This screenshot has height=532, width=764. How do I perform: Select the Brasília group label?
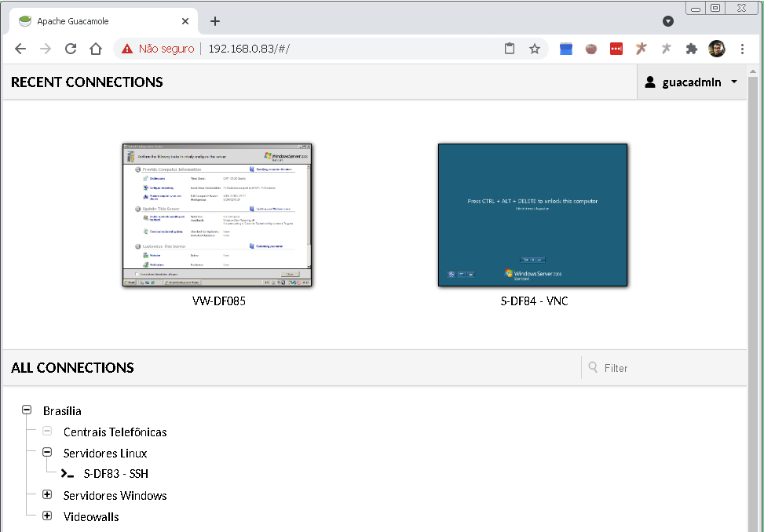point(62,411)
